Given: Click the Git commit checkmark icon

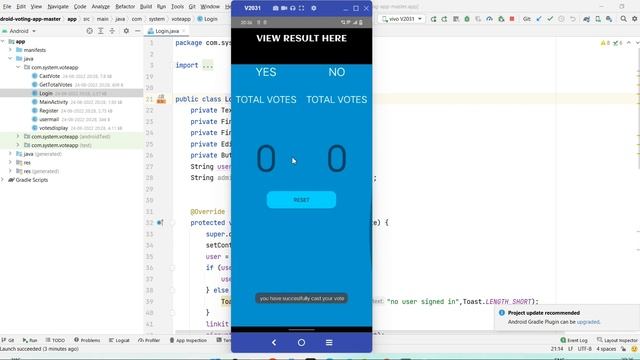Looking at the screenshot, I should (x=550, y=19).
